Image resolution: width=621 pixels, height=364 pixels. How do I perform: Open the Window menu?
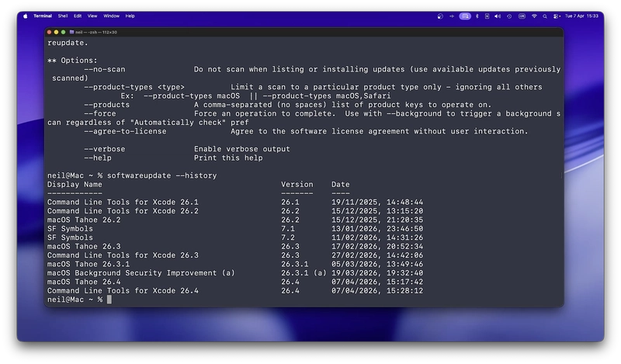click(x=111, y=16)
